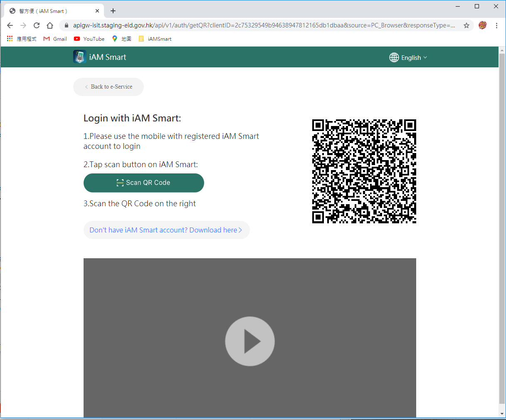Open Chrome's browser menu (three dots)
The width and height of the screenshot is (506, 420).
(x=496, y=25)
